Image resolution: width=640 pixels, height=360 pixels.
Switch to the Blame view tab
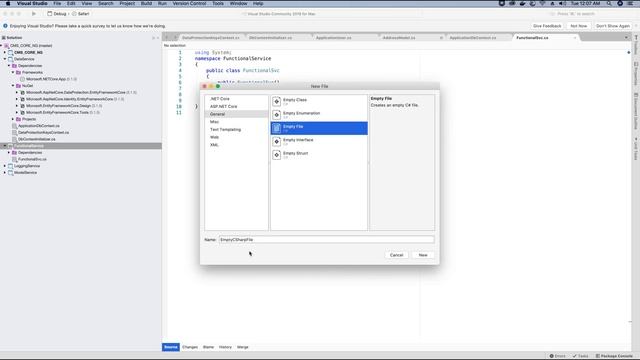tap(209, 347)
